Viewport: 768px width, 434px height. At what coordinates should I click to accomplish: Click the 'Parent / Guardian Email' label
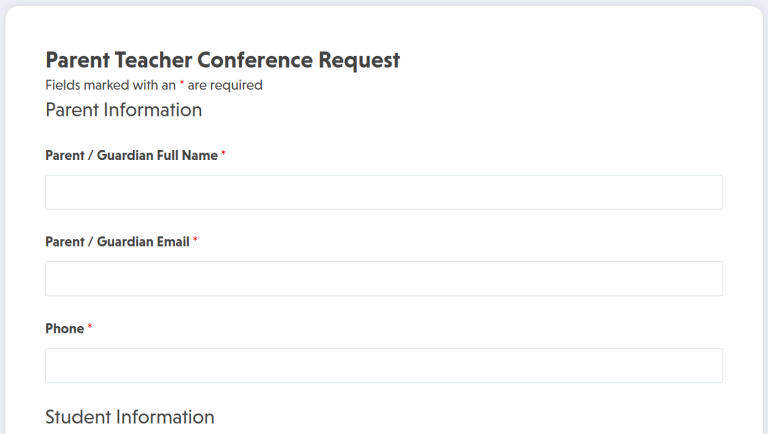click(117, 242)
